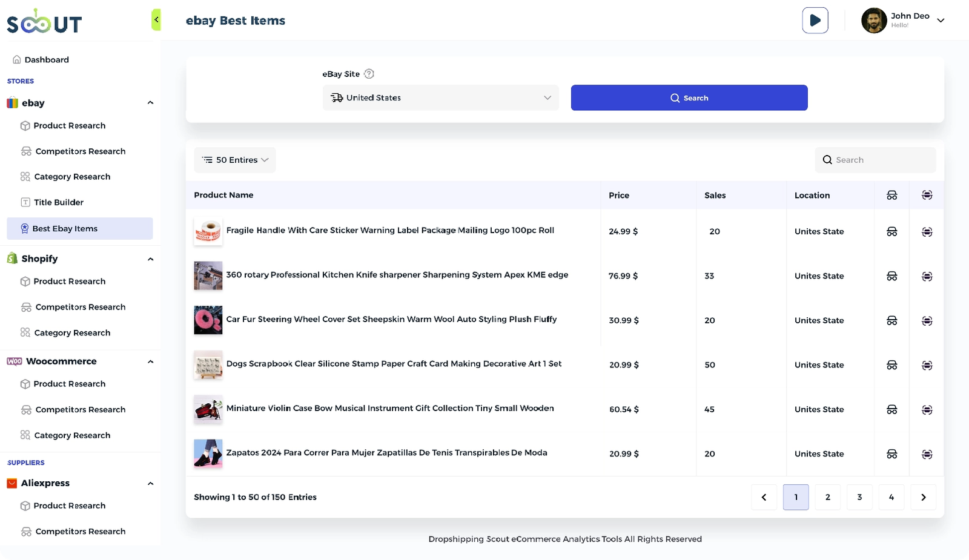The height and width of the screenshot is (560, 969).
Task: Click Car Fur Steering Wheel Cover product name
Action: [x=391, y=319]
